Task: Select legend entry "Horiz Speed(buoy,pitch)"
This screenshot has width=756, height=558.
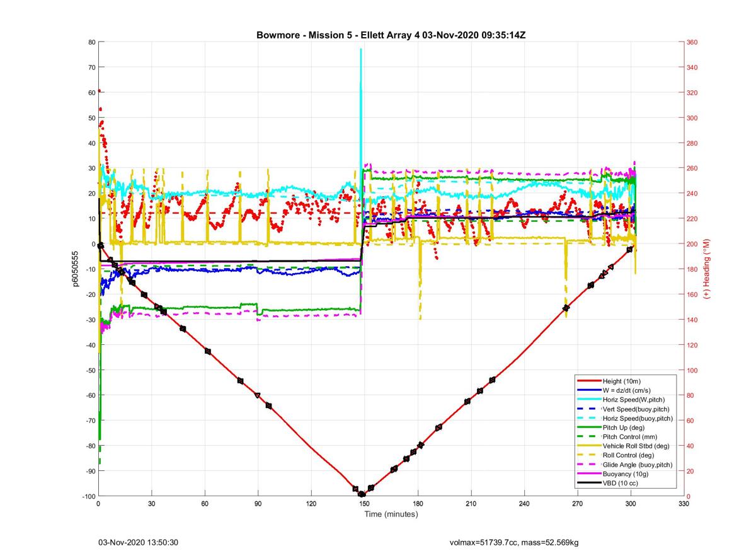Action: pyautogui.click(x=638, y=418)
